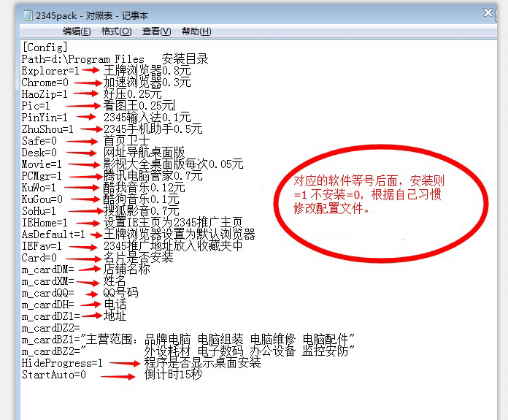Click the text 名片是否安装
Screen dimensions: 508x420
tap(139, 258)
